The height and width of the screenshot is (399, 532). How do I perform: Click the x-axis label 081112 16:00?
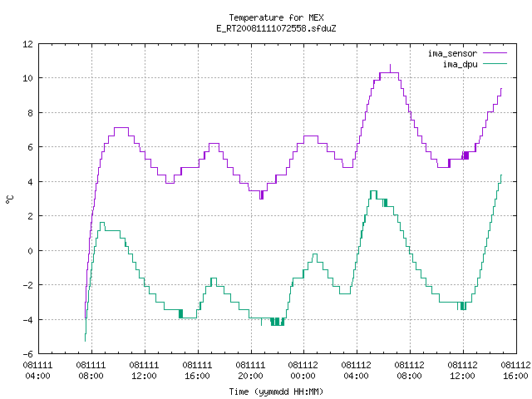(x=515, y=370)
